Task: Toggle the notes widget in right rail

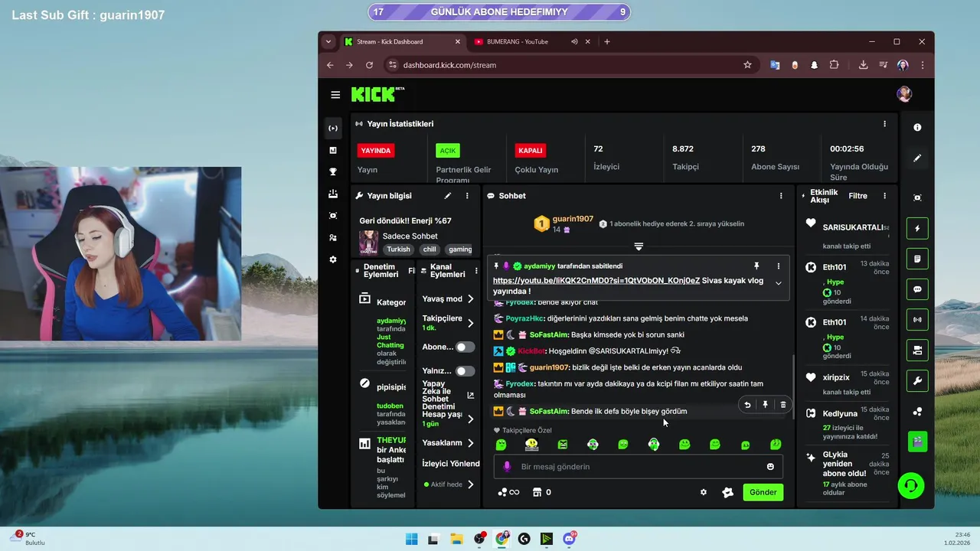Action: click(x=917, y=259)
